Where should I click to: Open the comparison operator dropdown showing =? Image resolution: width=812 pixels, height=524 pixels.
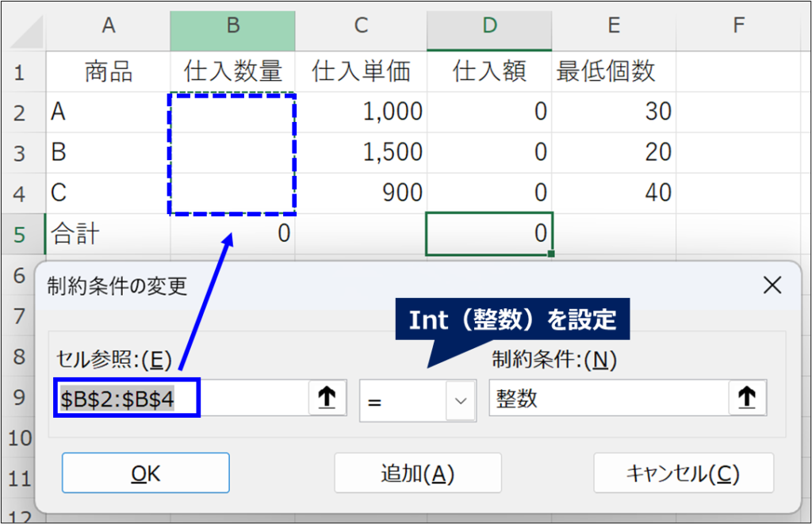pos(460,400)
